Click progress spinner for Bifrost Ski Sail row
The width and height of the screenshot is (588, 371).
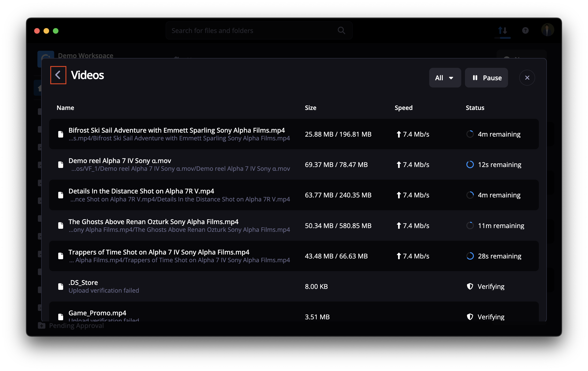(x=470, y=134)
